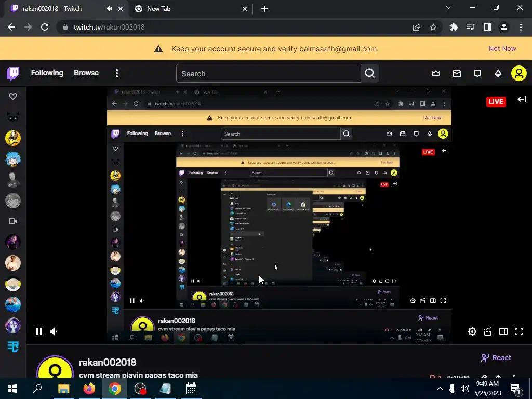Click the red LIVE badge
This screenshot has width=532, height=399.
pyautogui.click(x=496, y=101)
